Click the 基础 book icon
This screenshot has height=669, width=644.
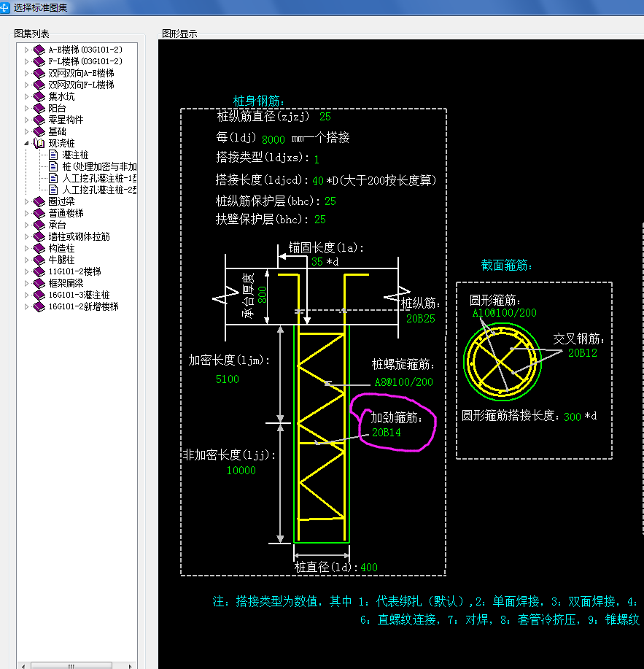tap(39, 131)
